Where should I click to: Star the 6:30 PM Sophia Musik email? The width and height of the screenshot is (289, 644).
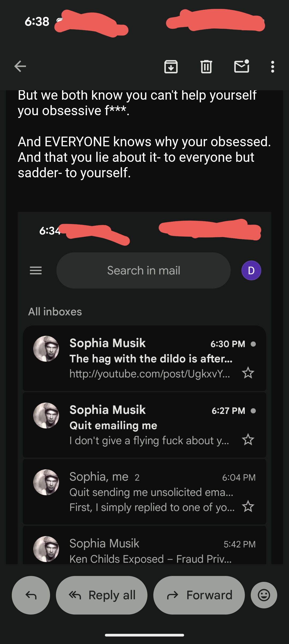coord(248,373)
